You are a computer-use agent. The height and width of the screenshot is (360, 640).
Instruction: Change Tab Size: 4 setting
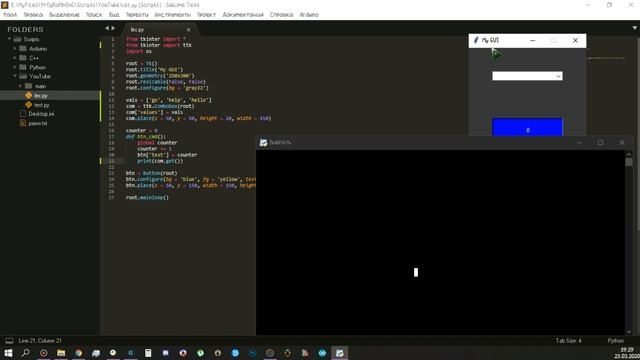(568, 341)
